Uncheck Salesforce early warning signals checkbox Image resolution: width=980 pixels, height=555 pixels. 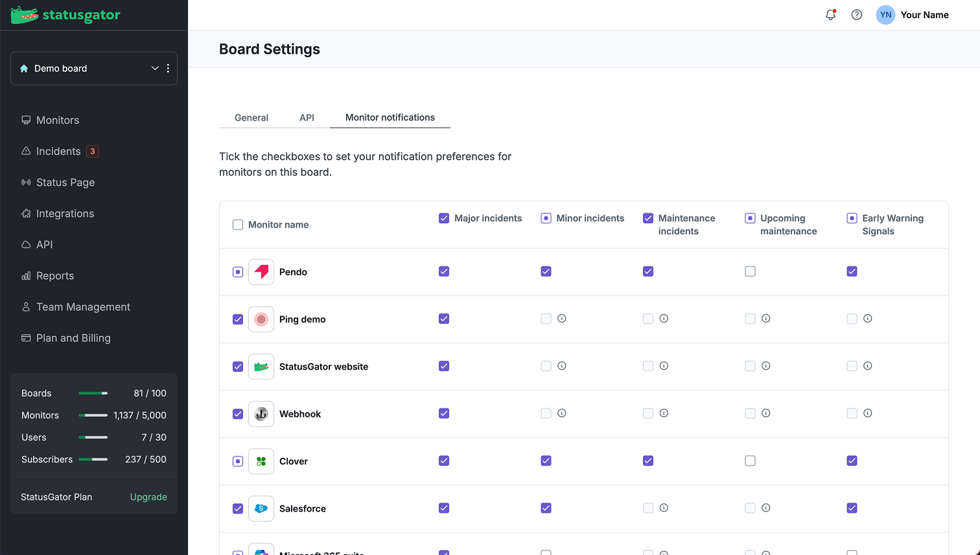[x=852, y=508]
